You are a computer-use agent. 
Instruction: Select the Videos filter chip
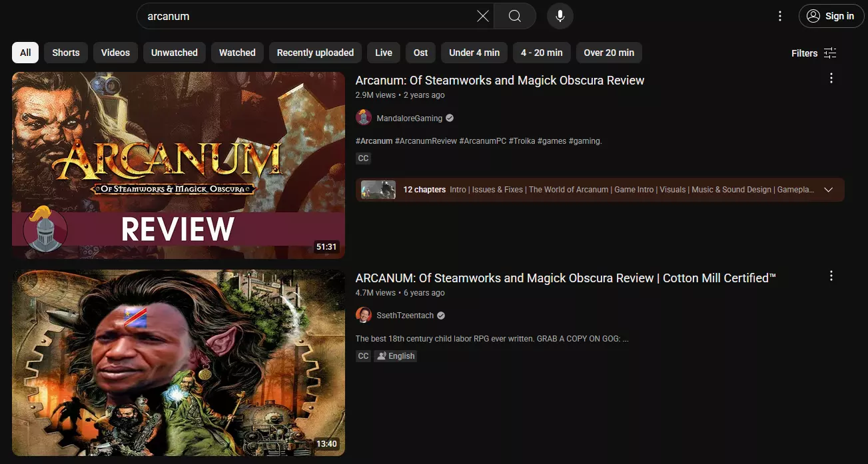click(x=115, y=53)
